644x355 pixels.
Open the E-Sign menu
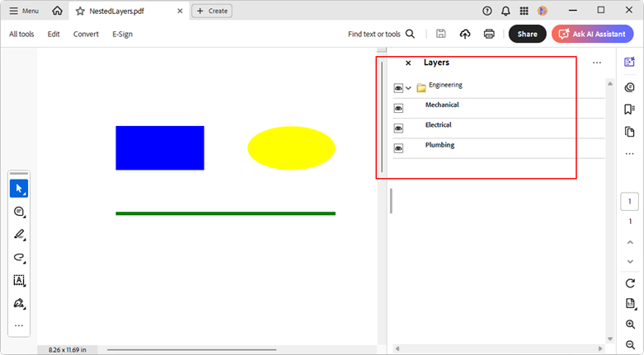point(122,34)
